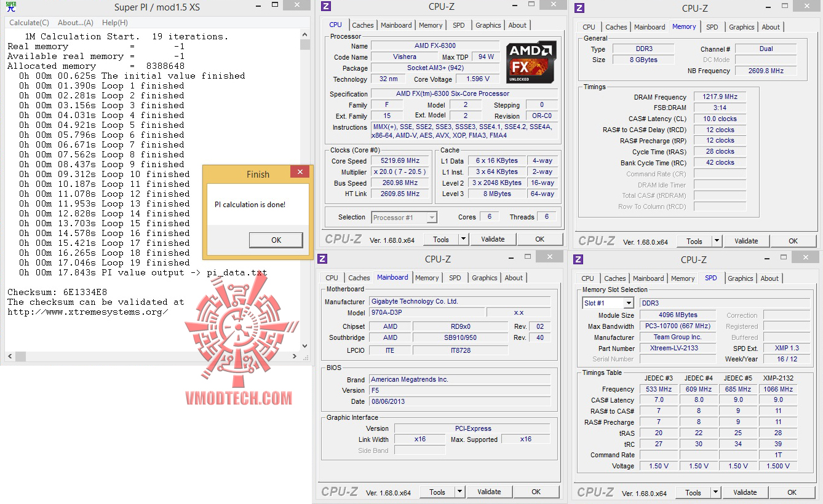Click the processor Name field 'AMD FX-6300'
The width and height of the screenshot is (823, 504).
tap(435, 46)
